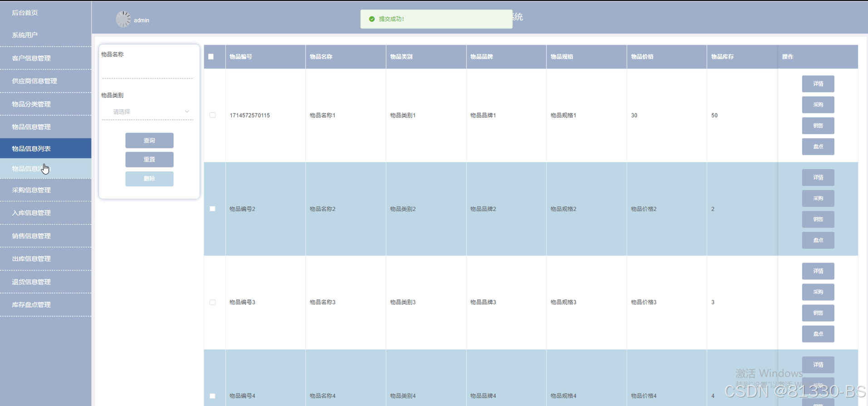Open 详情 for 物品编号4 row
The width and height of the screenshot is (868, 406).
point(818,365)
